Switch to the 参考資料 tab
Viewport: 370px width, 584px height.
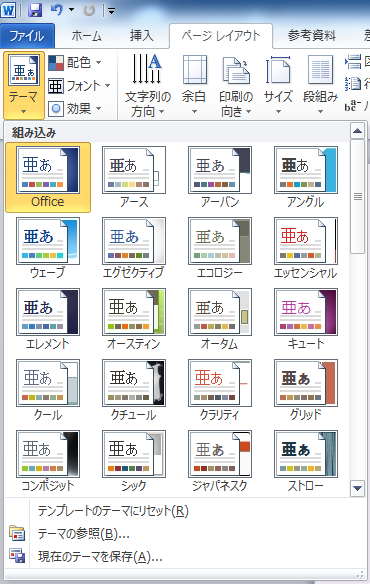[x=312, y=36]
